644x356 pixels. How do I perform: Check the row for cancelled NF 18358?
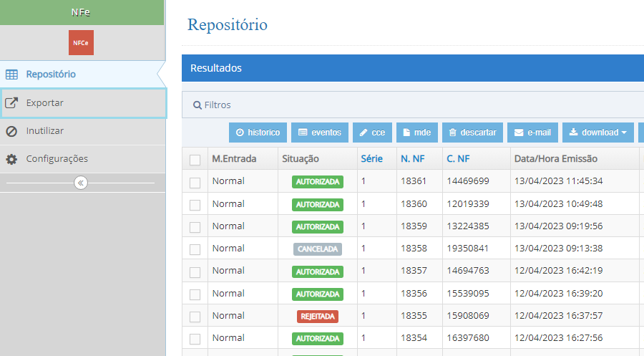[x=195, y=249]
